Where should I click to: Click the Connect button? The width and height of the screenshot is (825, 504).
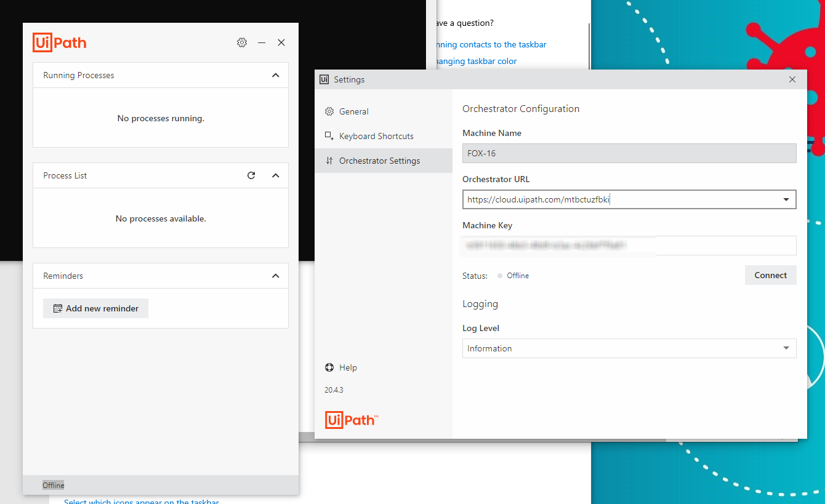pos(771,275)
